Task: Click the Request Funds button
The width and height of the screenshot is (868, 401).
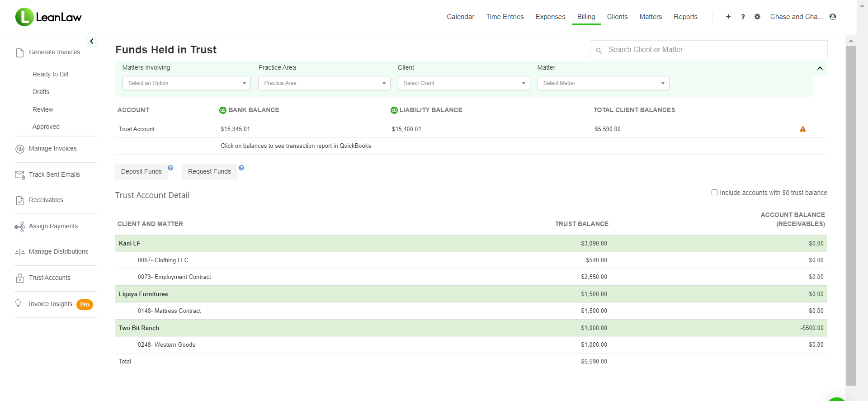Action: 209,171
